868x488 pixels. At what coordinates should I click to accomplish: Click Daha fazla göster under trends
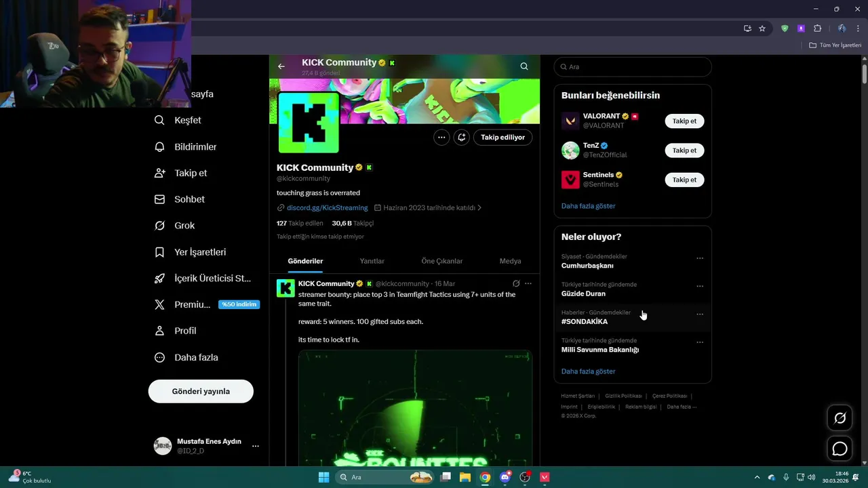[588, 371]
